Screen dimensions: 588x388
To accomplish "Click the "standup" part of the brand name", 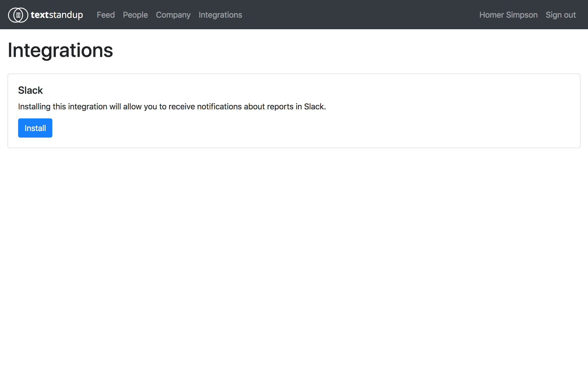I will (66, 15).
